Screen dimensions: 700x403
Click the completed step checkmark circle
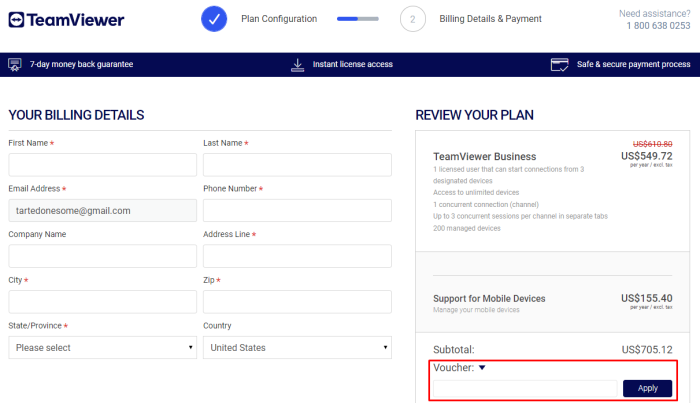point(214,19)
